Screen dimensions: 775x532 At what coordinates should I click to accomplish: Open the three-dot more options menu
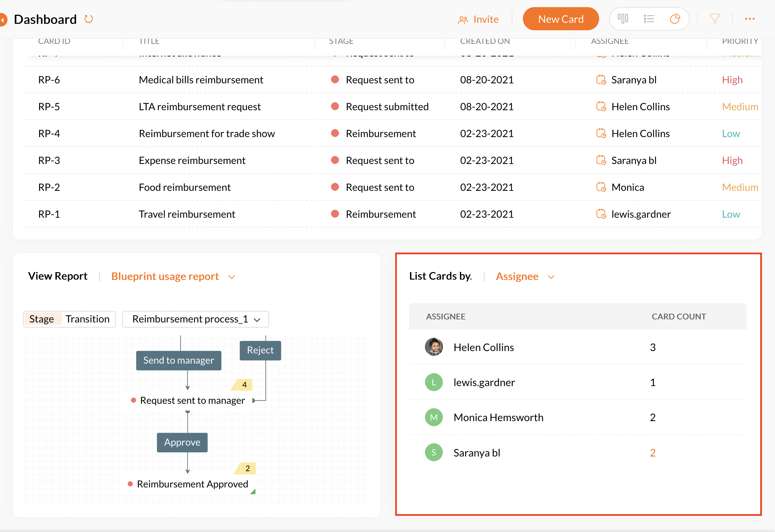pyautogui.click(x=749, y=19)
